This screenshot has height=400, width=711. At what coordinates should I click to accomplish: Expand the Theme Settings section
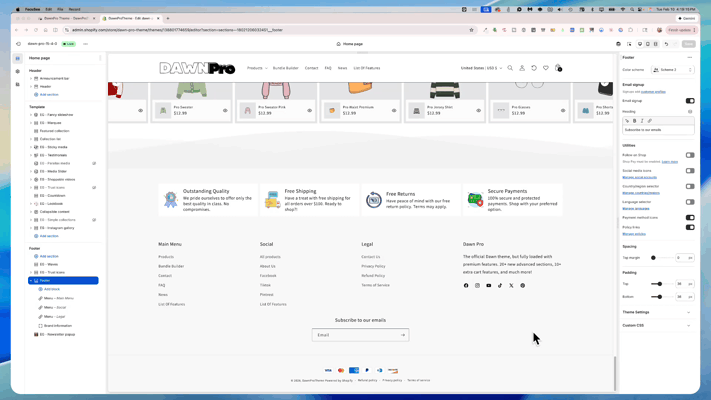(657, 312)
